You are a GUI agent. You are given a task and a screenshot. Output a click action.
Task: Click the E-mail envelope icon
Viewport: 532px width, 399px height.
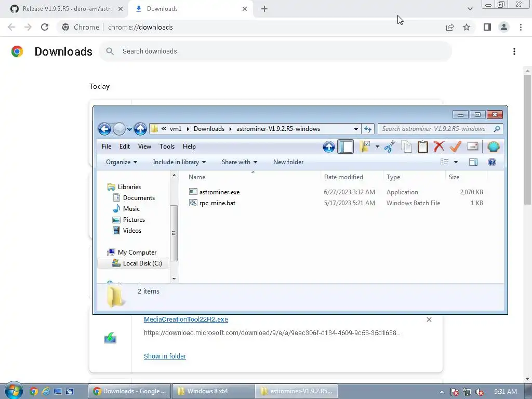[472, 146]
